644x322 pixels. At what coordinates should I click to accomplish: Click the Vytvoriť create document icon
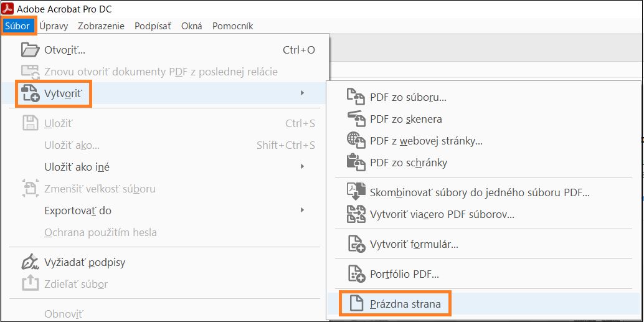pos(31,94)
